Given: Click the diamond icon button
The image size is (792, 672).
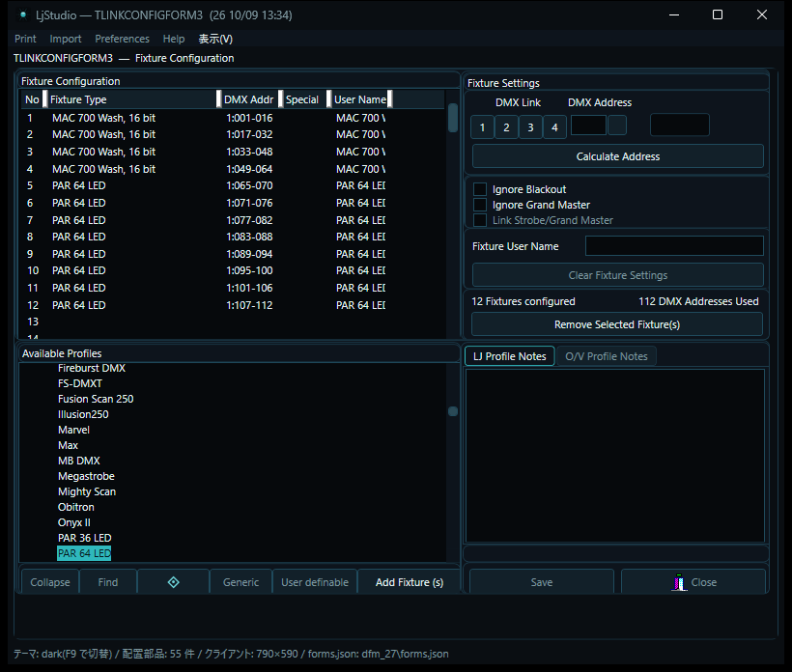Looking at the screenshot, I should 173,582.
